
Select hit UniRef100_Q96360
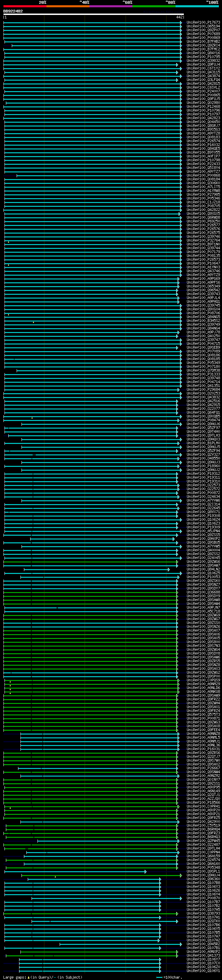pyautogui.click(x=203, y=879)
